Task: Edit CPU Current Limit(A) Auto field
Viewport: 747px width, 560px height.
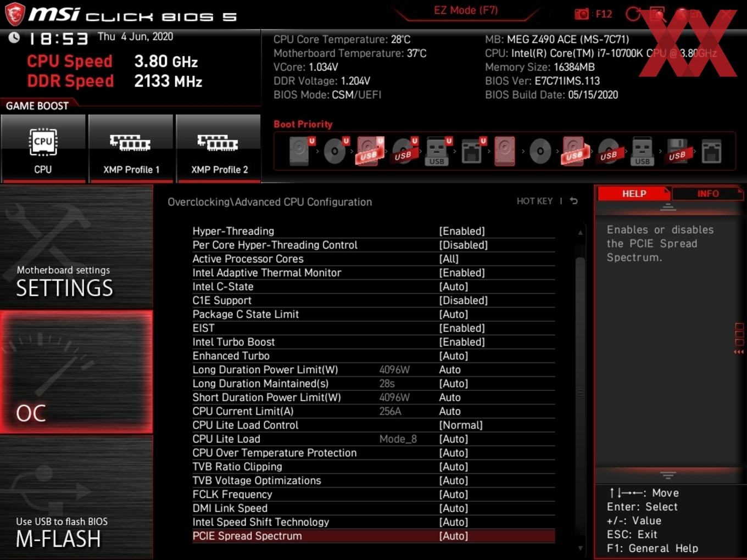Action: tap(450, 411)
